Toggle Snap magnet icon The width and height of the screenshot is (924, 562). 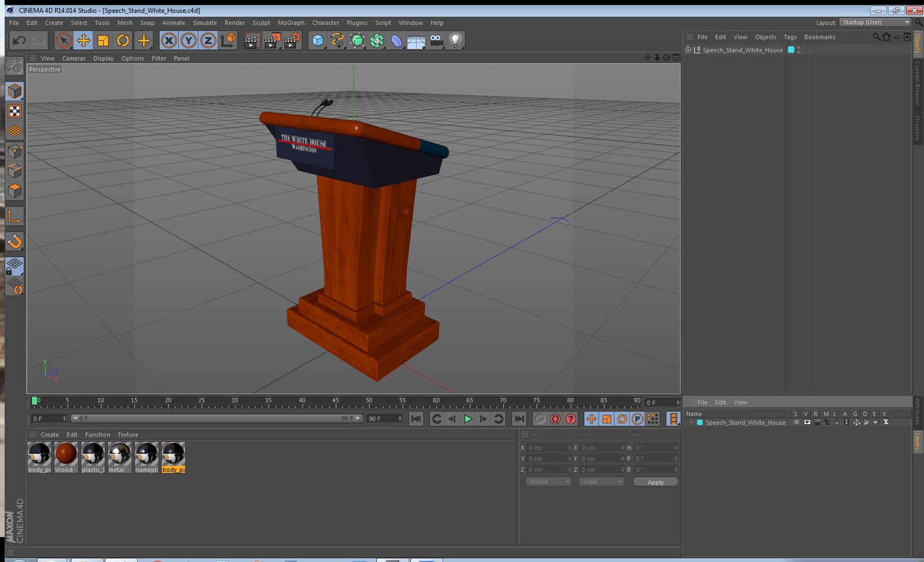(x=15, y=241)
